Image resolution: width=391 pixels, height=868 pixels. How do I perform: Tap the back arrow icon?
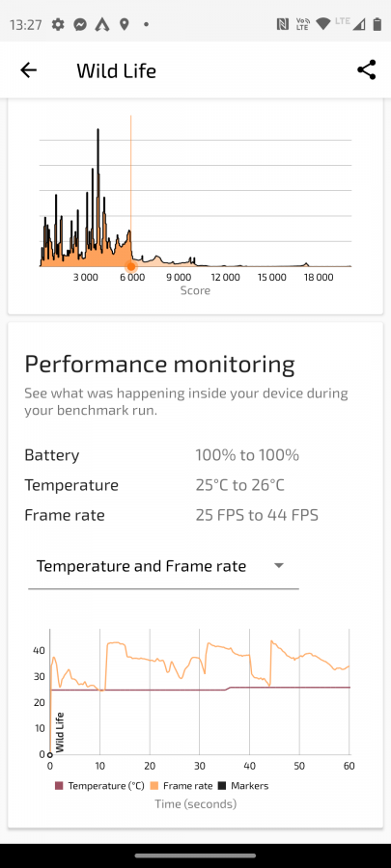pos(28,70)
